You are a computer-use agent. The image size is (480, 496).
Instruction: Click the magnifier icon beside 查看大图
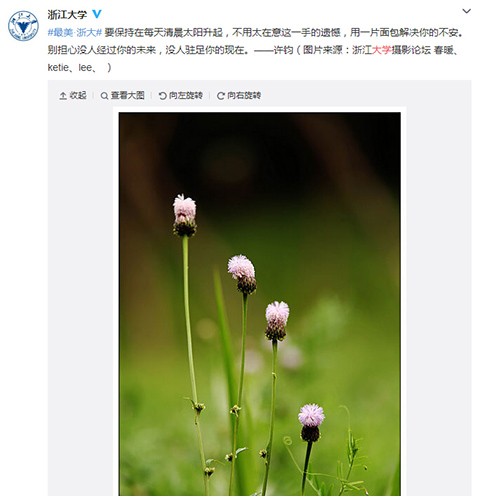(104, 96)
